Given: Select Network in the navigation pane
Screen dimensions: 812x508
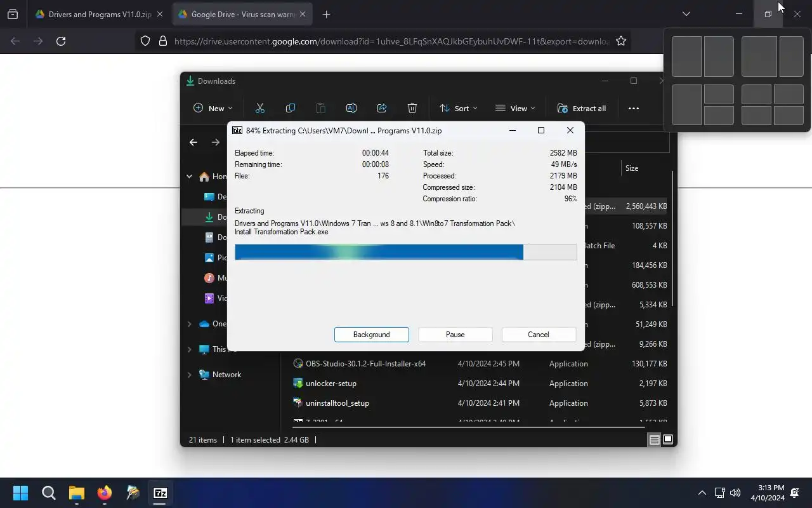Looking at the screenshot, I should click(226, 375).
